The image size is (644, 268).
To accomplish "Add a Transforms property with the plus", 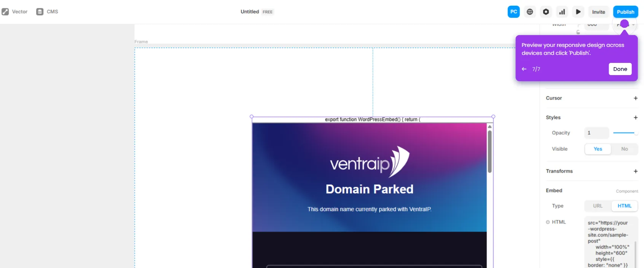I will (x=635, y=171).
